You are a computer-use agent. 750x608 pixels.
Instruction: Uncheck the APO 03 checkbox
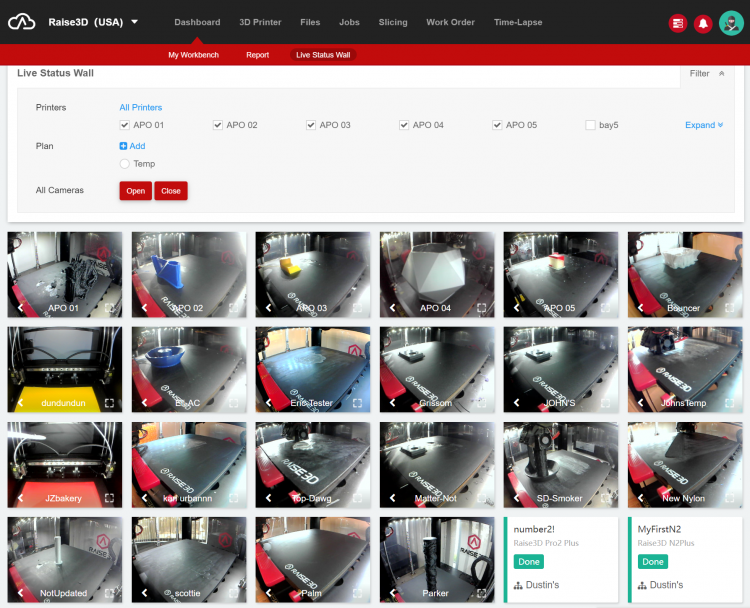pyautogui.click(x=311, y=125)
